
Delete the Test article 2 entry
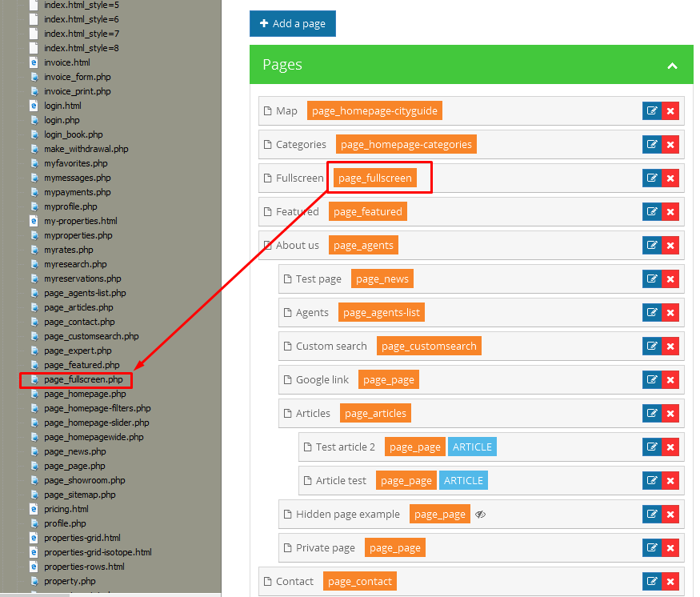(x=670, y=447)
